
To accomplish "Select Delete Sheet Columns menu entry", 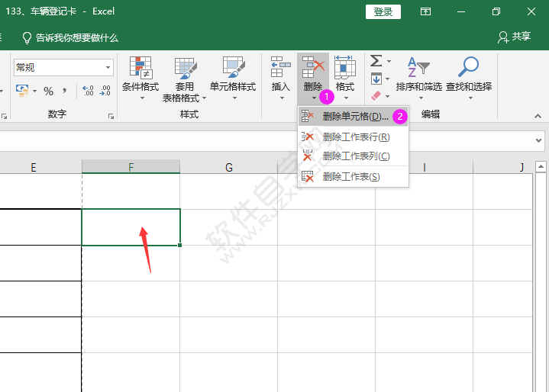I will pyautogui.click(x=355, y=156).
